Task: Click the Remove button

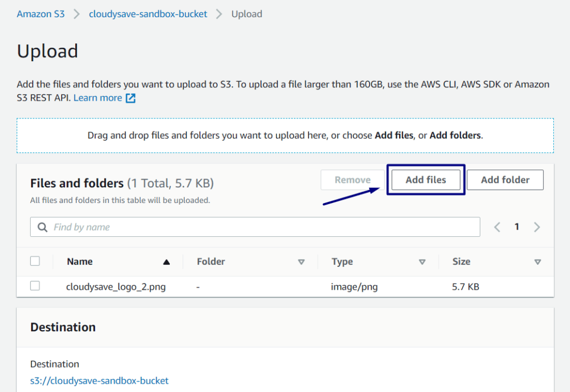Action: (x=352, y=180)
